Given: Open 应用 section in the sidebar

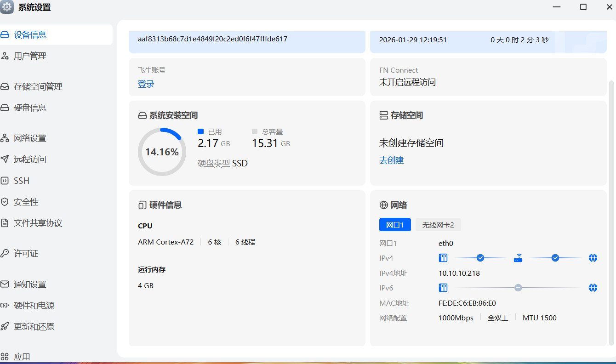Looking at the screenshot, I should coord(22,357).
